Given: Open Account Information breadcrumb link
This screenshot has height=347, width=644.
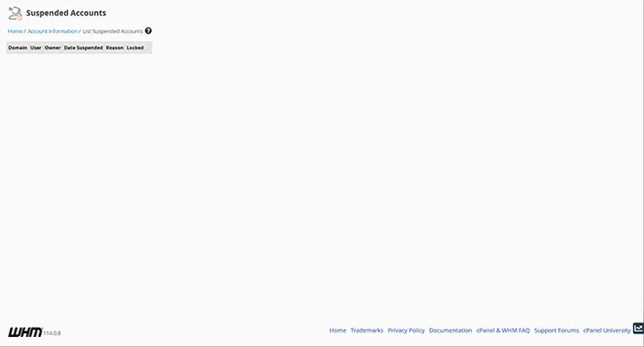Looking at the screenshot, I should pos(52,31).
